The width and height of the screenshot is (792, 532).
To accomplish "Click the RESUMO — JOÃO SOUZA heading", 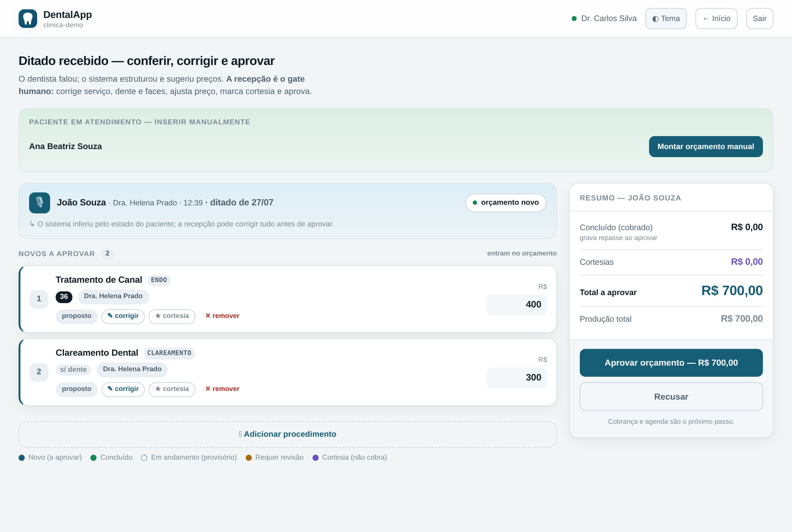I will pos(630,198).
